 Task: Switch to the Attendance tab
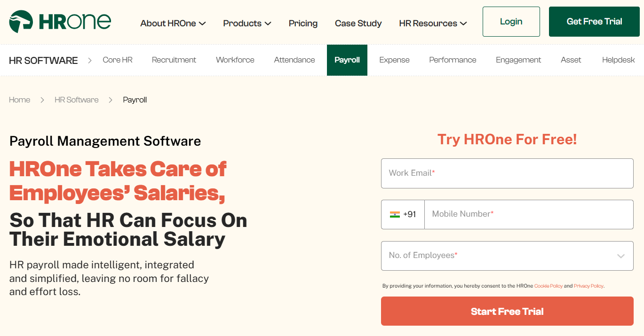(294, 60)
